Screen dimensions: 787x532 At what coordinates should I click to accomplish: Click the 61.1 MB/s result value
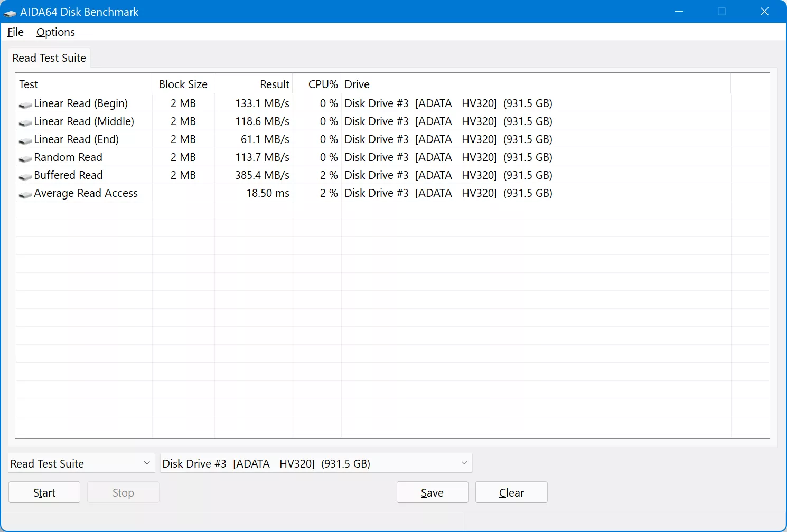tap(265, 139)
